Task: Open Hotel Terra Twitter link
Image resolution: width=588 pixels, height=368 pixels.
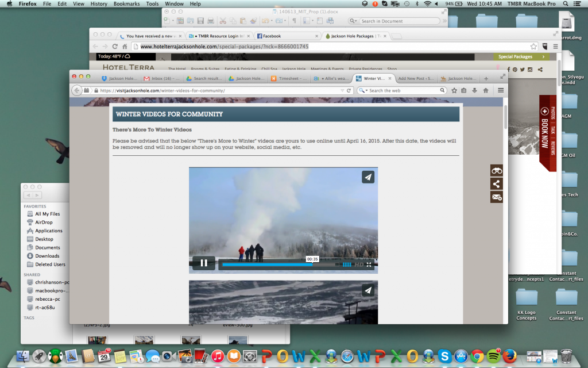Action: coord(523,70)
